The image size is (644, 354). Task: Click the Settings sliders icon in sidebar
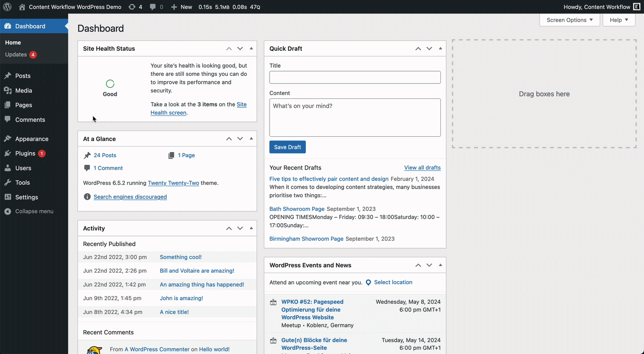(x=8, y=197)
